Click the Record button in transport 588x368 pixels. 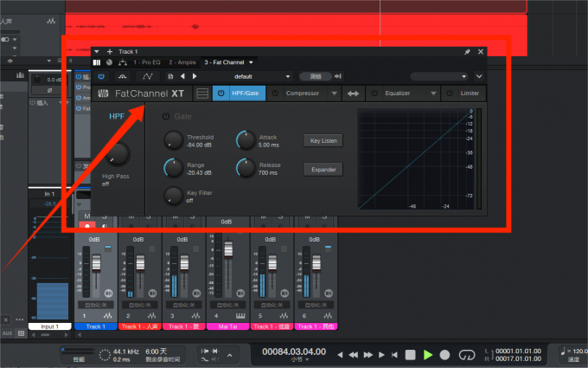(x=444, y=354)
